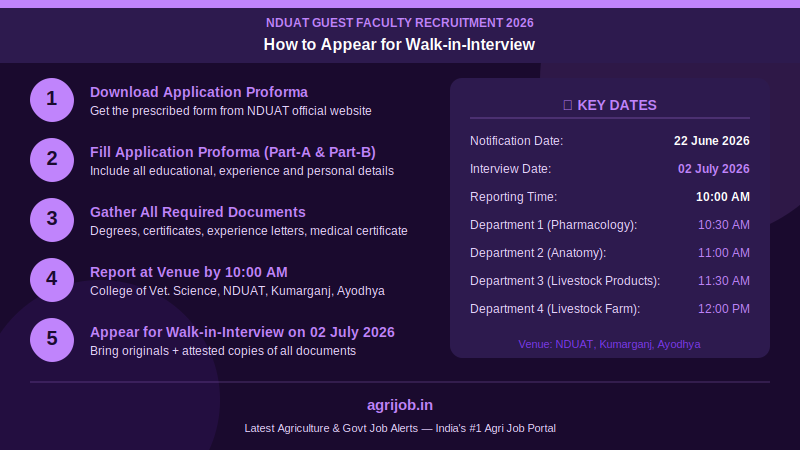Click the 'Reporting Time:' label
800x450 pixels.
[x=513, y=197]
